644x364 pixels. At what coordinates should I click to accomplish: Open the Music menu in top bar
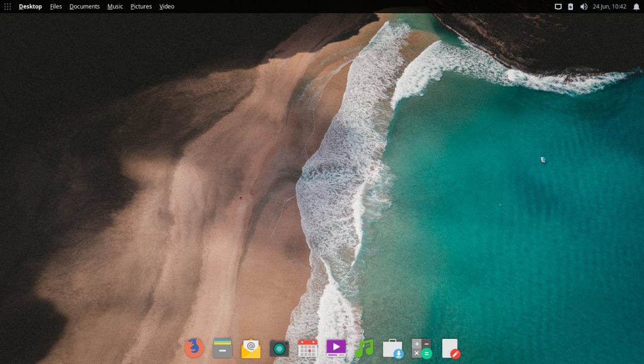tap(115, 6)
